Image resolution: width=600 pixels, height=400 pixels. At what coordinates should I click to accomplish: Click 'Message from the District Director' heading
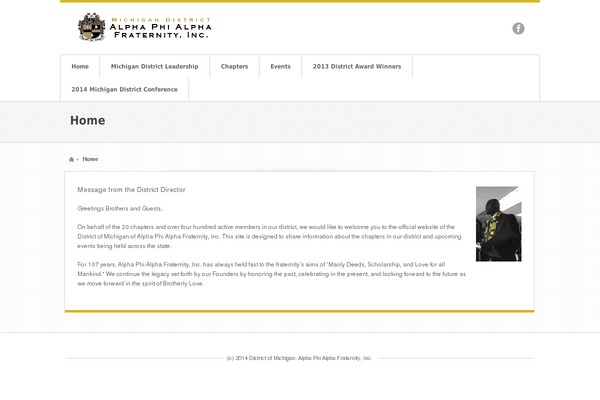click(131, 189)
